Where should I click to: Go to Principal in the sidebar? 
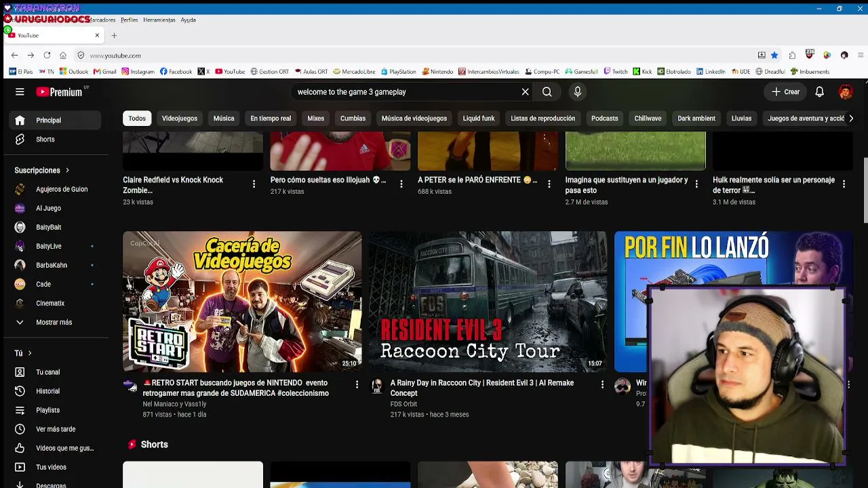(56, 120)
